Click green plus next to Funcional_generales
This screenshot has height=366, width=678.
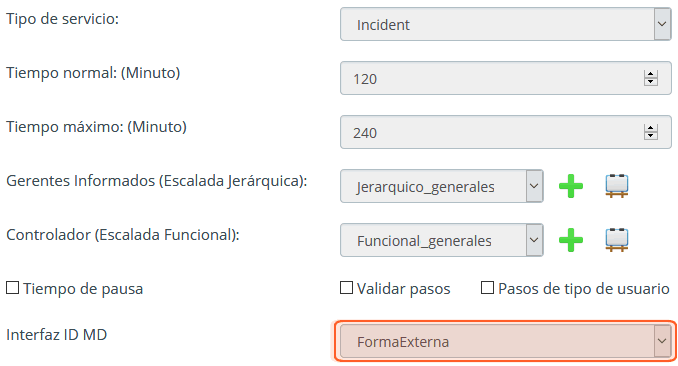pos(571,240)
